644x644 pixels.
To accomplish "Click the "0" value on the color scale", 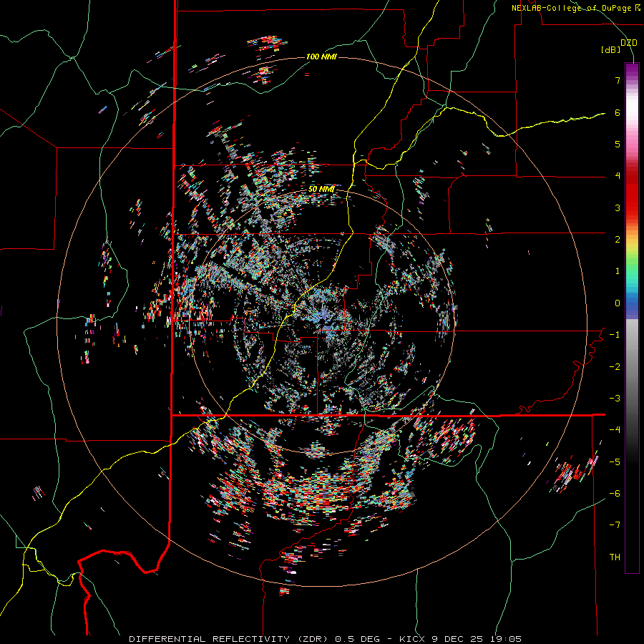I will (618, 303).
